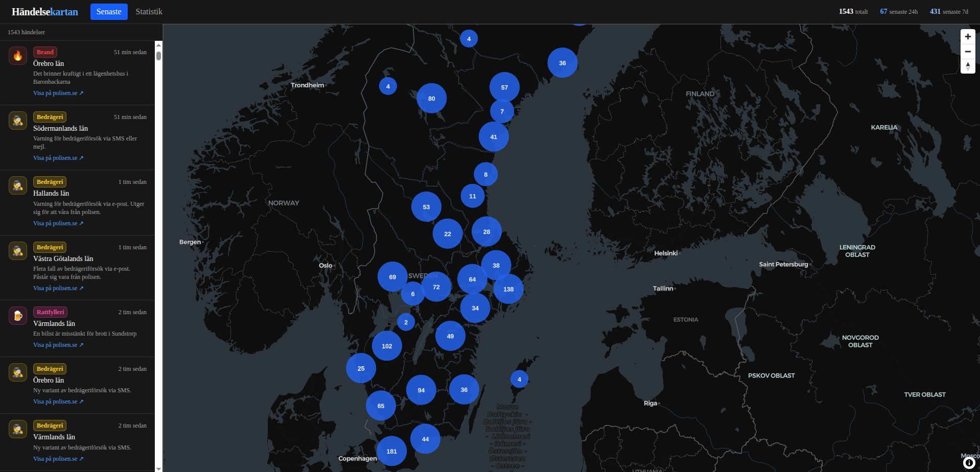This screenshot has width=980, height=472.
Task: Click the 22 events map cluster
Action: (x=448, y=233)
